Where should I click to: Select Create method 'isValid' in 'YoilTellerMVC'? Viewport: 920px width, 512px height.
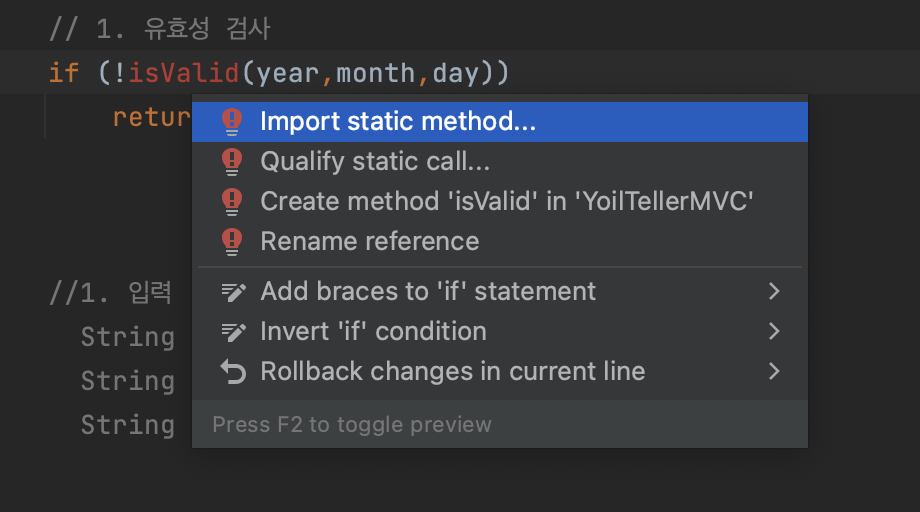tap(500, 201)
